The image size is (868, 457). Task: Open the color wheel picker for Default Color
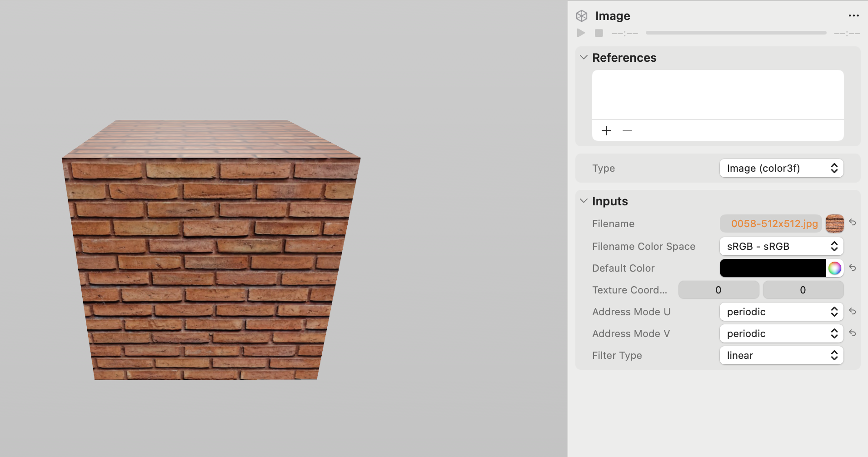834,268
